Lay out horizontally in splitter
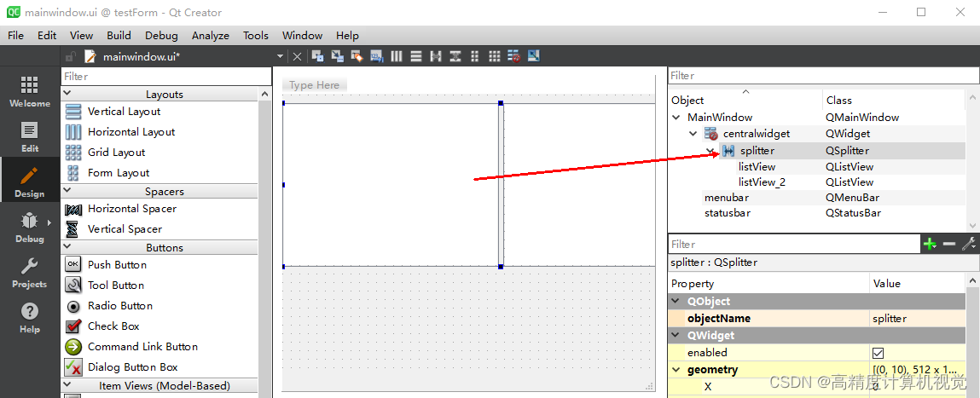Image resolution: width=980 pixels, height=398 pixels. (x=436, y=56)
